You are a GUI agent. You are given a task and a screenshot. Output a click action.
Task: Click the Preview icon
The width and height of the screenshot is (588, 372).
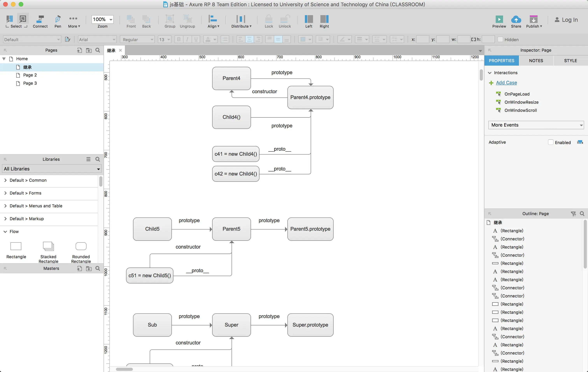499,19
